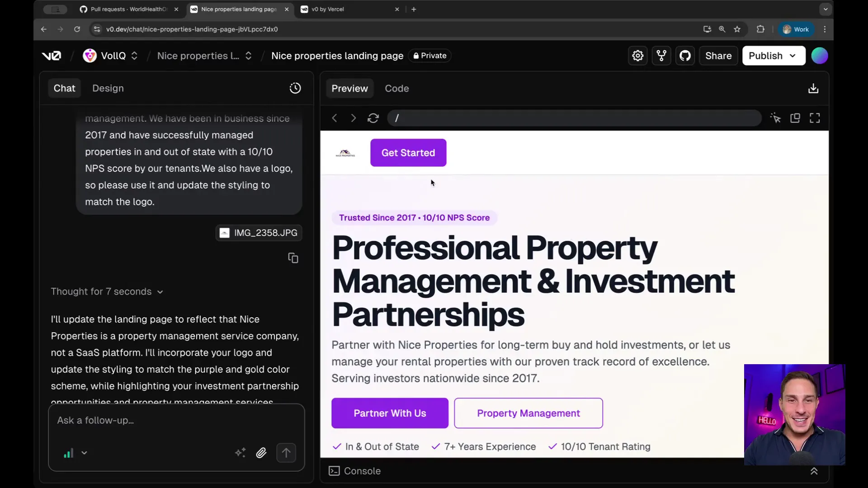The image size is (868, 488).
Task: Expand Thought for 7 seconds
Action: 107,291
